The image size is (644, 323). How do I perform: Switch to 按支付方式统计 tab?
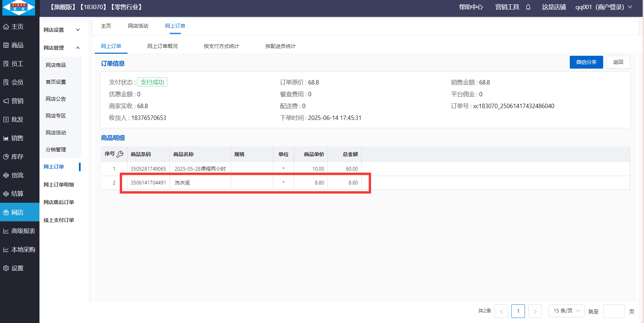(x=221, y=46)
